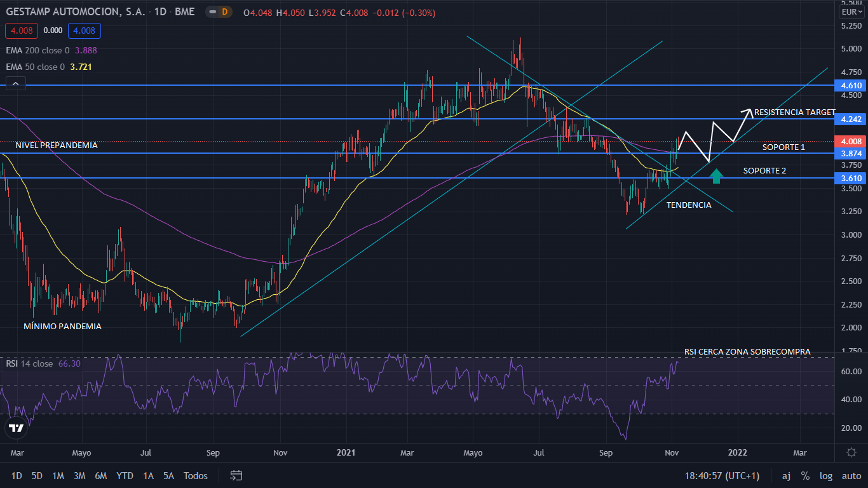Collapse the indicator legend with chevron

(15, 83)
